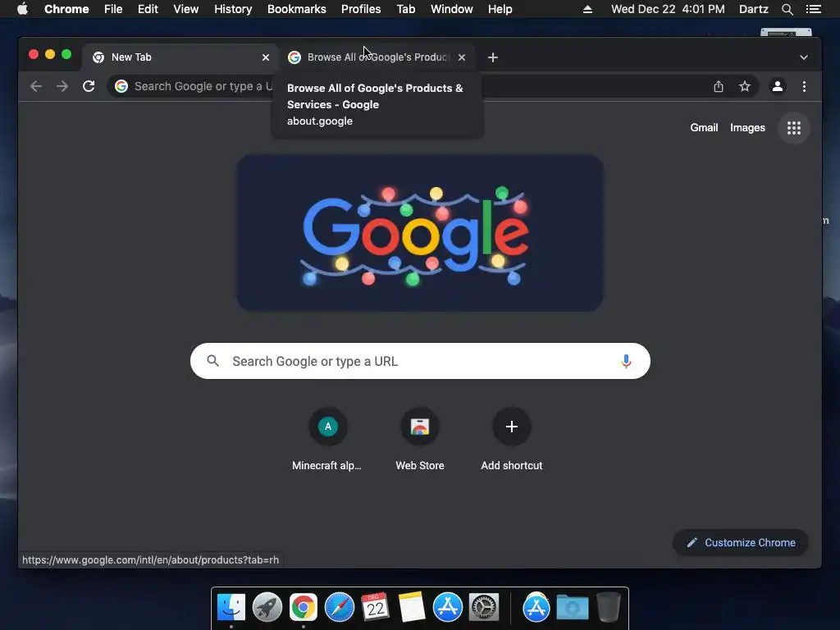The image size is (840, 630).
Task: Open System Preferences from the dock
Action: point(484,607)
